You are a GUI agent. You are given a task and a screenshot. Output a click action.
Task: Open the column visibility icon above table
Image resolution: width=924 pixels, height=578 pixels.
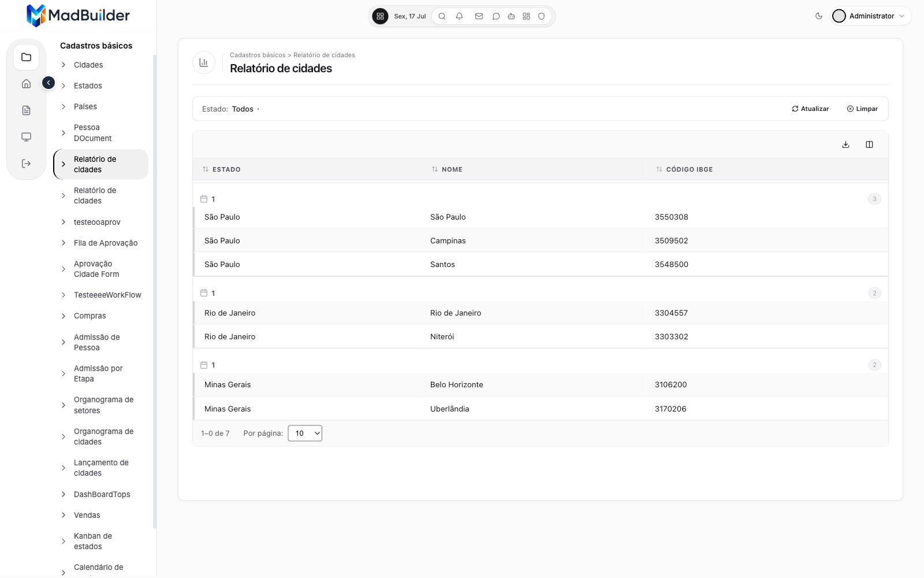point(869,144)
